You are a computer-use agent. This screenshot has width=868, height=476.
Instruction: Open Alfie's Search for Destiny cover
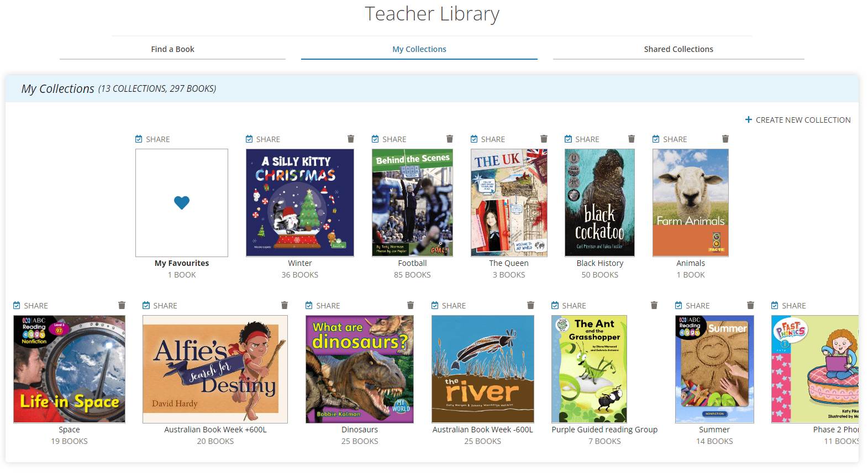[x=215, y=369]
